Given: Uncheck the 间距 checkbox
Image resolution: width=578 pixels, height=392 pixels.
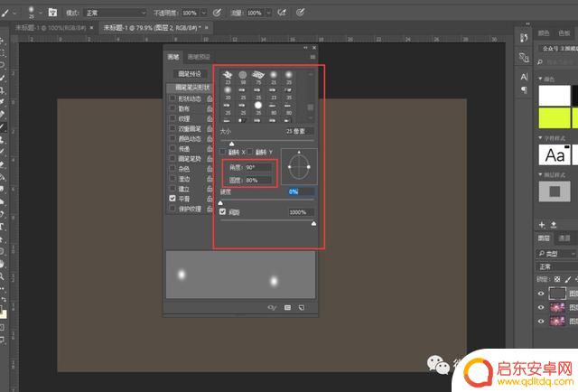Looking at the screenshot, I should (223, 211).
